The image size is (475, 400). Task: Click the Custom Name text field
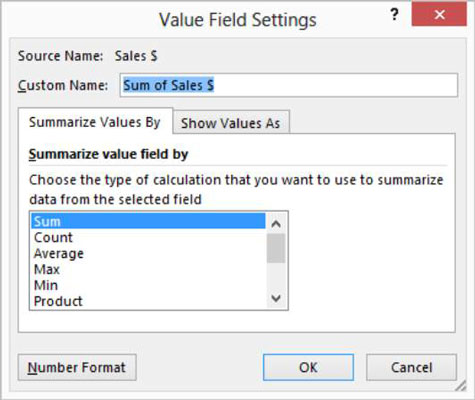(289, 85)
